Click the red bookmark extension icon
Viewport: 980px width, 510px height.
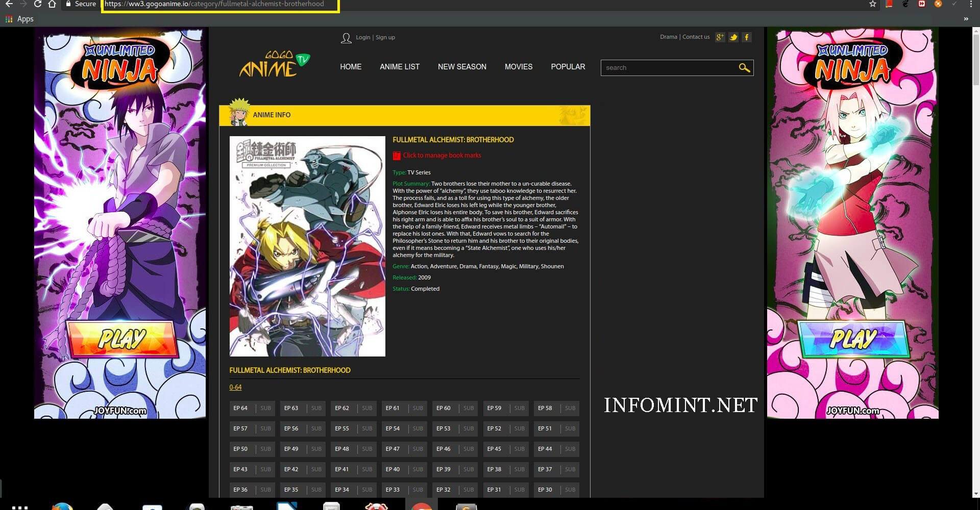[x=889, y=4]
